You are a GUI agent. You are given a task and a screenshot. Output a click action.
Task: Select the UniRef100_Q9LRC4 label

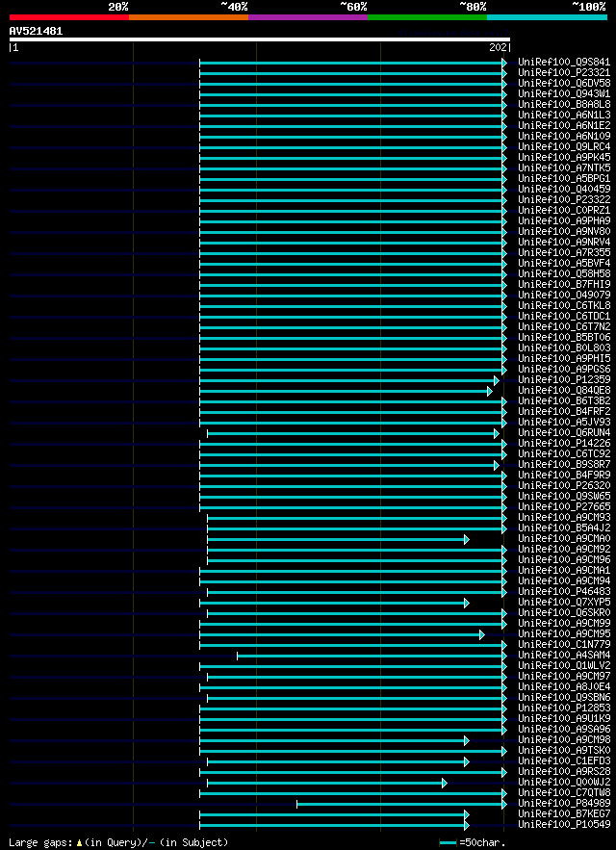point(564,147)
